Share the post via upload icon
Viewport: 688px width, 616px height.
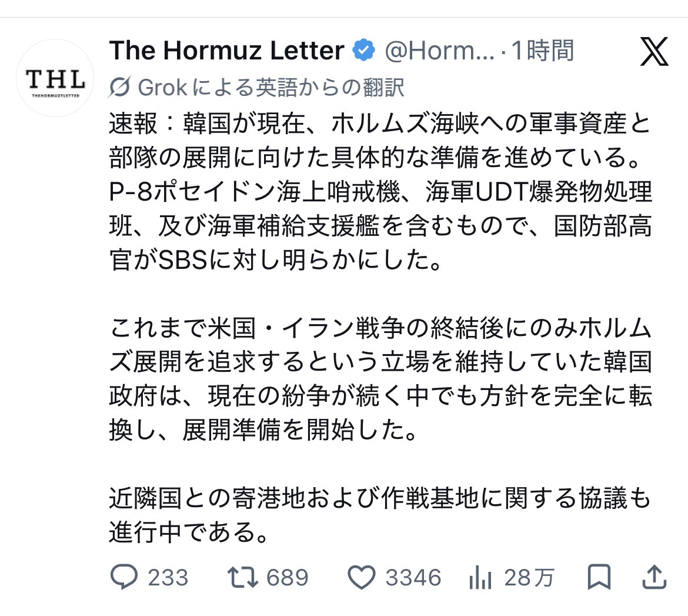click(654, 577)
